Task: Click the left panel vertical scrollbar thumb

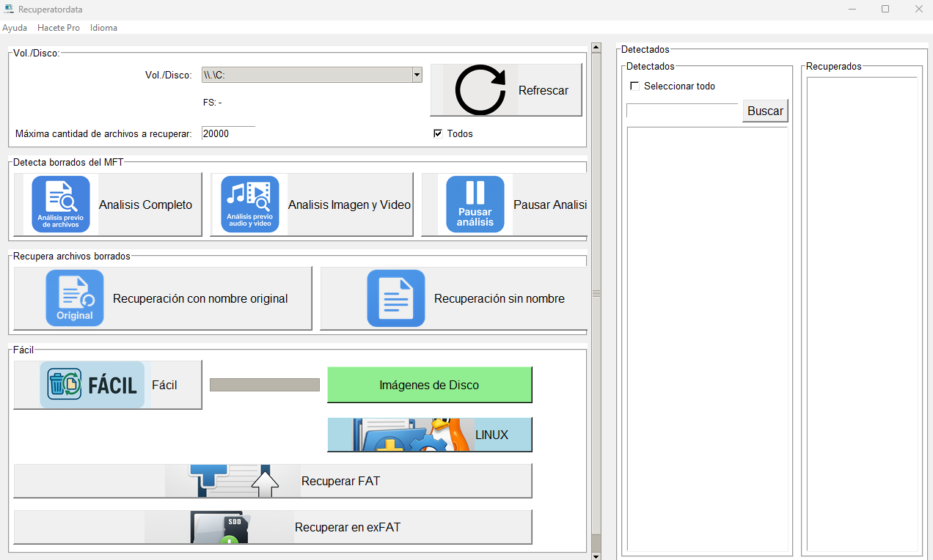Action: [596, 293]
